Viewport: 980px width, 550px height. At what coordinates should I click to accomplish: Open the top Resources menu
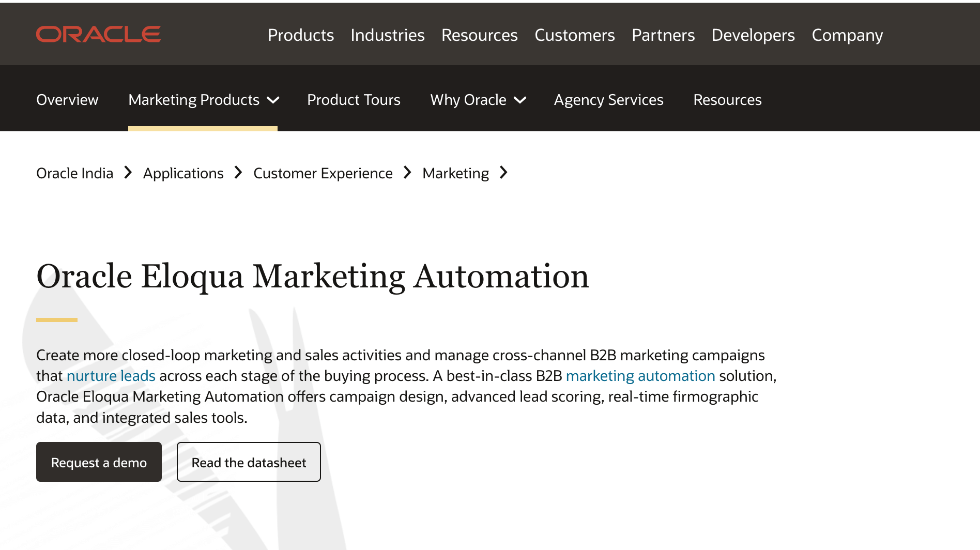pyautogui.click(x=480, y=35)
